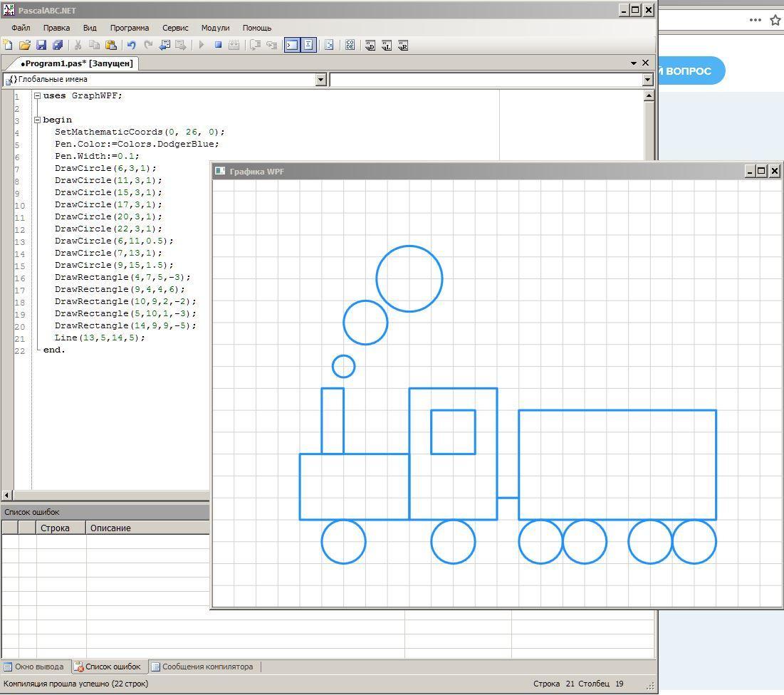Paste from clipboard using the toolbar icon
Screen dimensions: 784x695
click(x=111, y=45)
